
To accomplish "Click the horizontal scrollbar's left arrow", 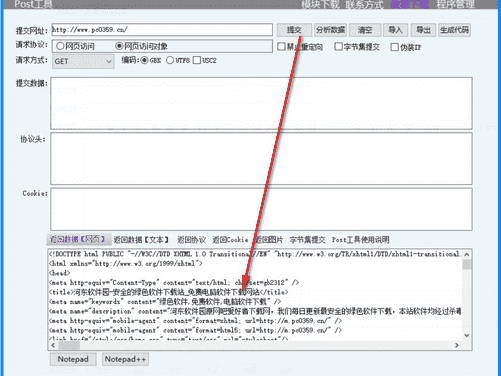I will pos(53,345).
